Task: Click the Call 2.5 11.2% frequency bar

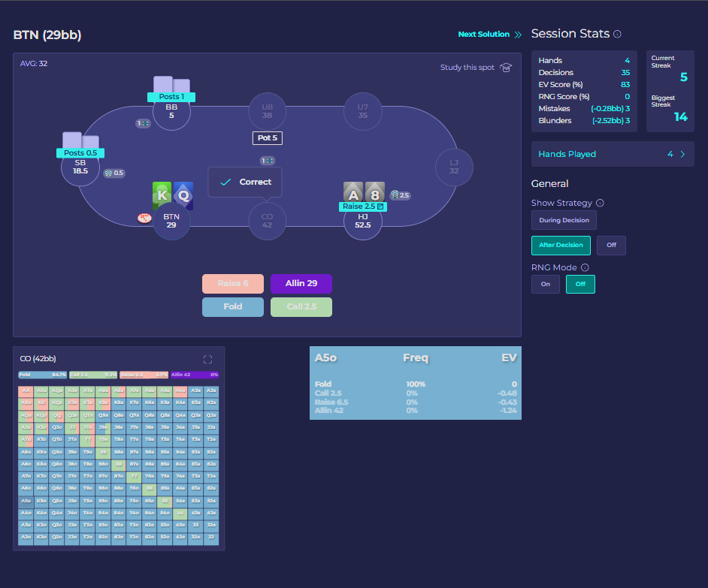Action: coord(93,375)
